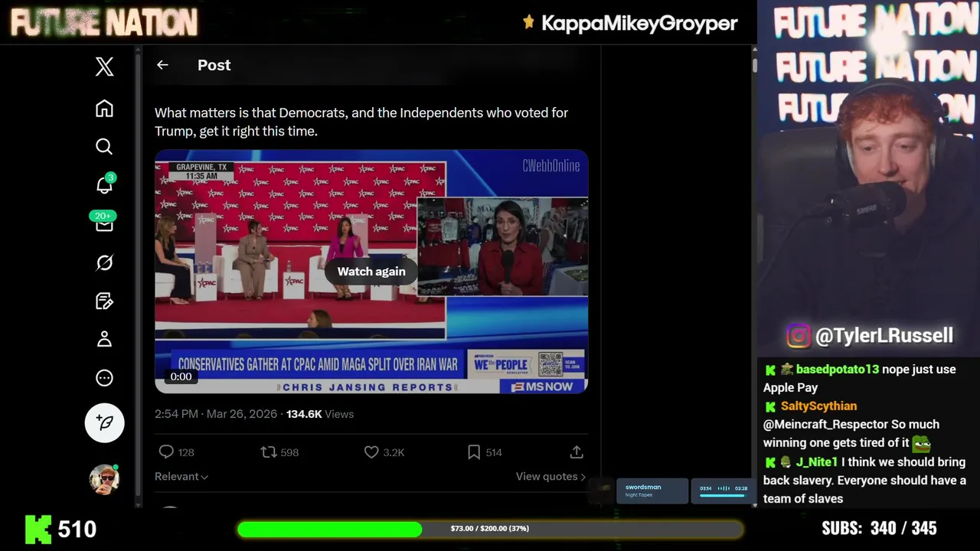Click the donation goal progress bar
The image size is (980, 551).
click(x=490, y=529)
